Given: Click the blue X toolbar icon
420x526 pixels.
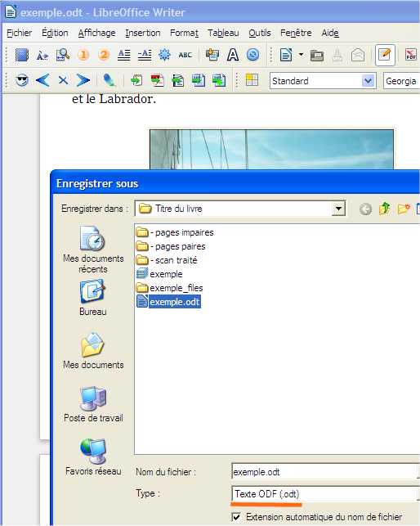Looking at the screenshot, I should tap(63, 80).
